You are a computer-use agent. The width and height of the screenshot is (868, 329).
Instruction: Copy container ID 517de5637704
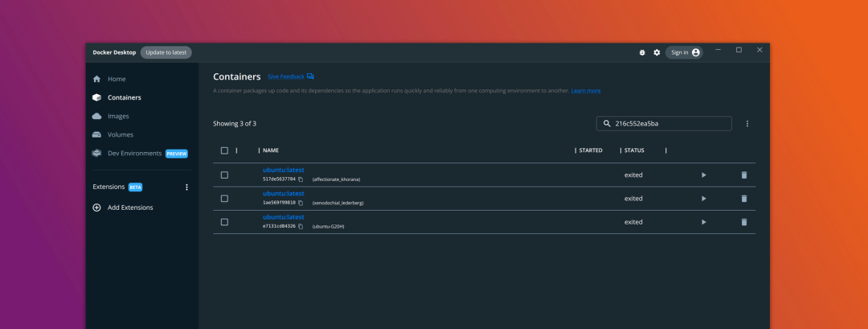tap(301, 179)
